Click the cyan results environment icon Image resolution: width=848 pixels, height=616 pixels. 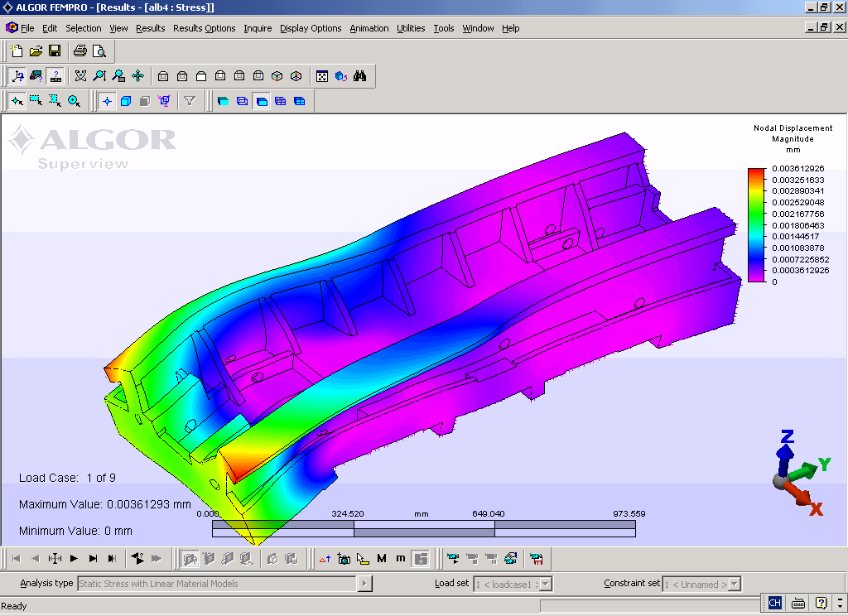coord(510,559)
